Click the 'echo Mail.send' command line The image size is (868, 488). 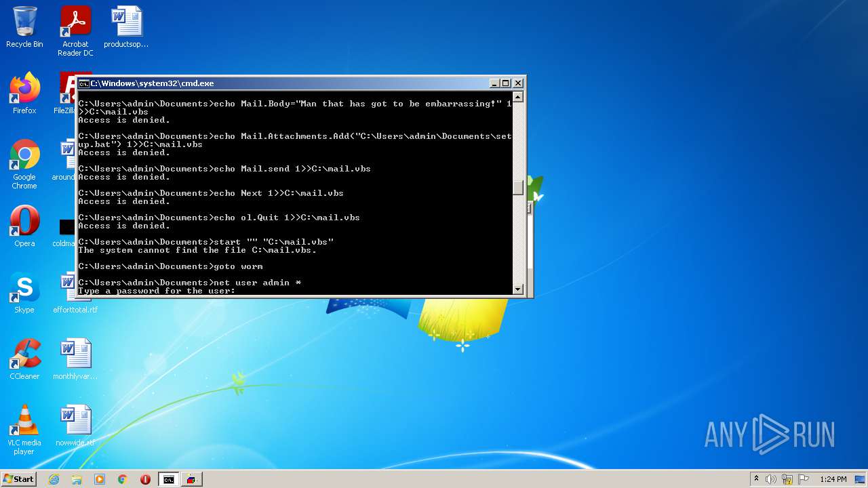(224, 169)
